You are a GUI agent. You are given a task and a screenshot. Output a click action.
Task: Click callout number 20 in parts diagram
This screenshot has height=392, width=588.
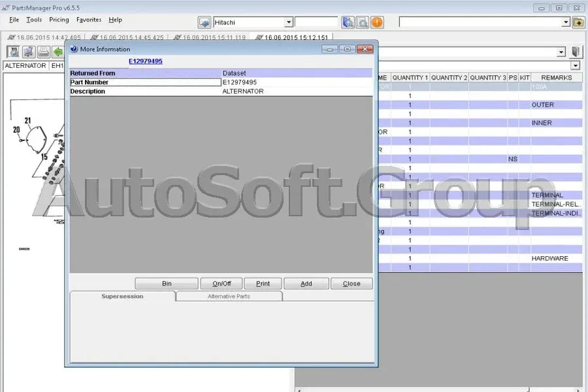click(x=16, y=130)
